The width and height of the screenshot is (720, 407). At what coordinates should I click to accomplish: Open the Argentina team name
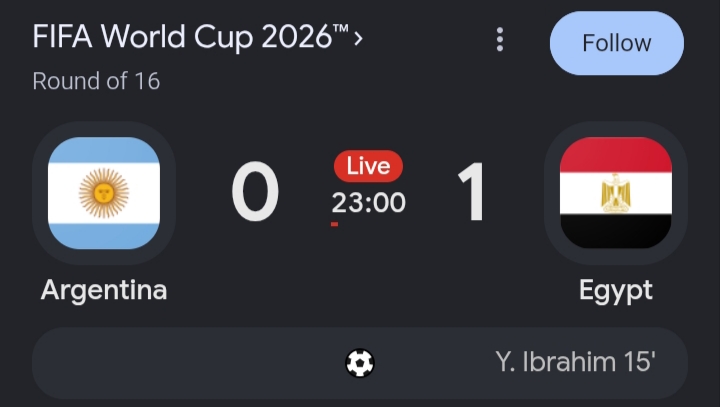click(104, 290)
